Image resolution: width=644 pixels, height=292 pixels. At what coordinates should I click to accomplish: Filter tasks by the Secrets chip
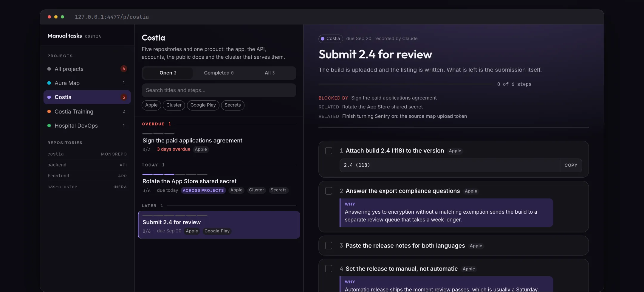tap(233, 105)
